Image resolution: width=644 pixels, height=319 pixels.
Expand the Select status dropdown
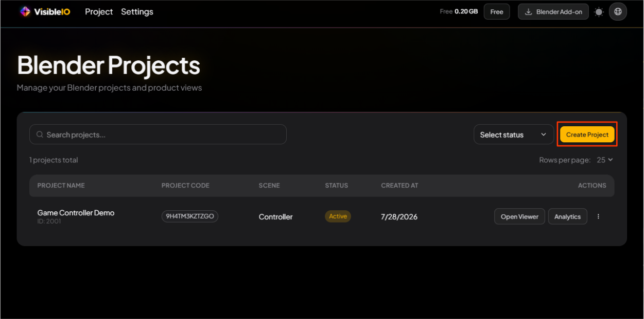(x=514, y=135)
